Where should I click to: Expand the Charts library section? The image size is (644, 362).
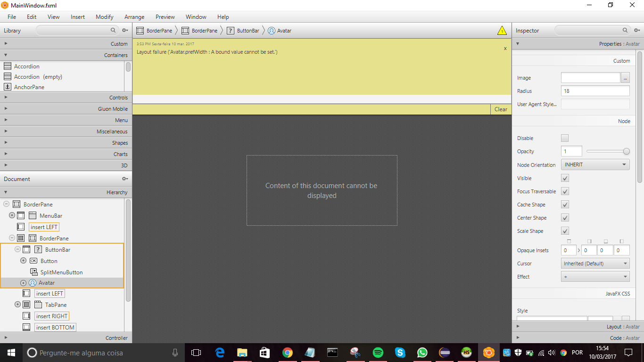(x=65, y=154)
